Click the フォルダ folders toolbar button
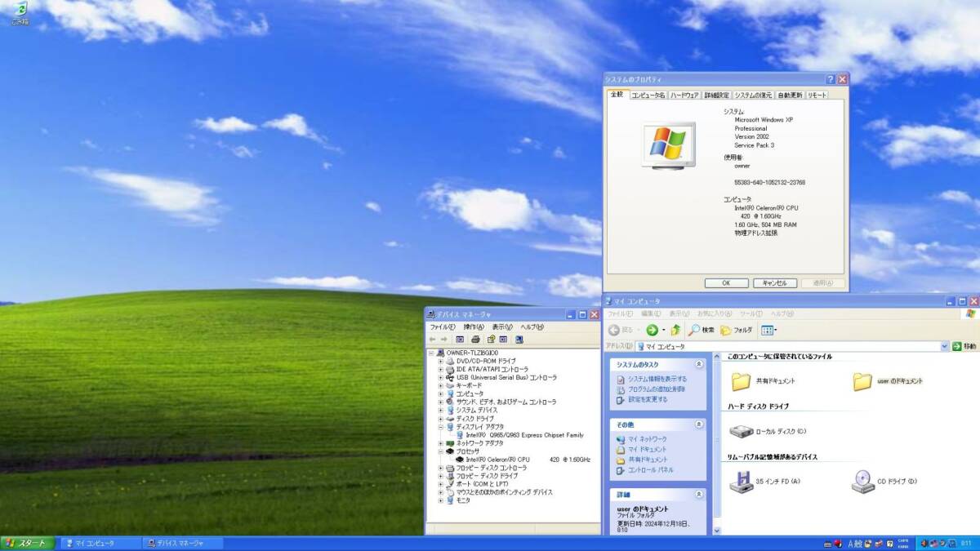Image resolution: width=980 pixels, height=551 pixels. point(737,330)
